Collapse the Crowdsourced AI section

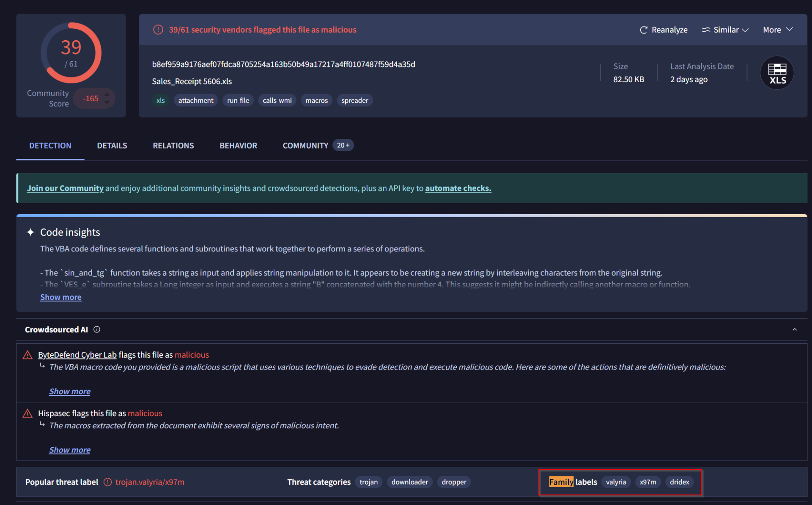click(x=795, y=329)
